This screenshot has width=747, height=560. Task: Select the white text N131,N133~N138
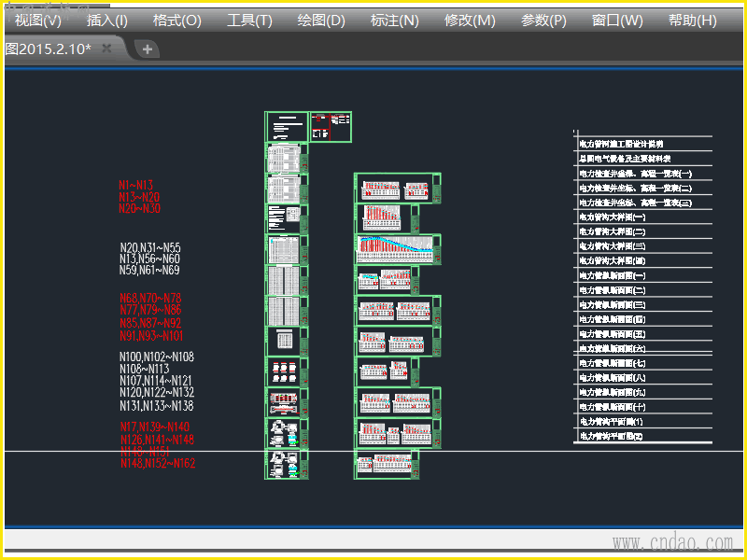(156, 406)
